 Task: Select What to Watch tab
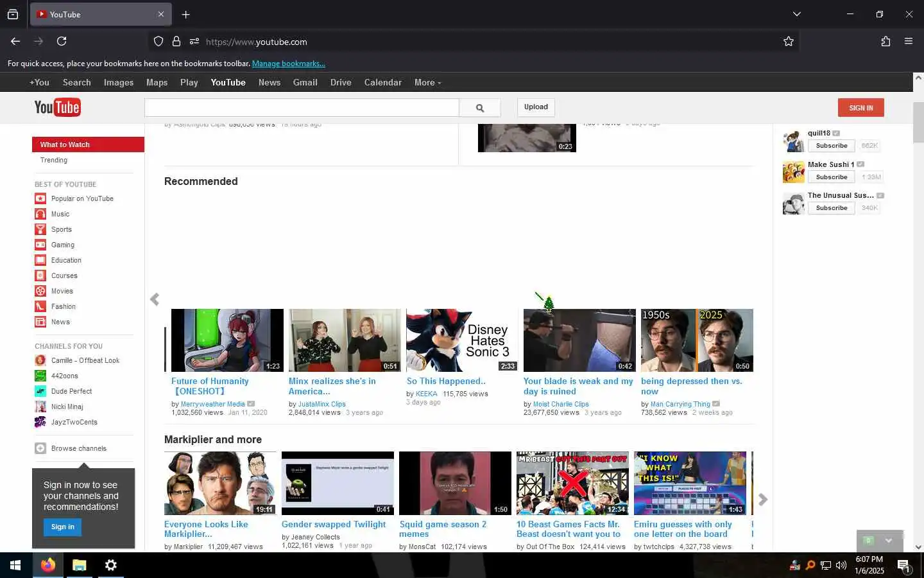88,144
